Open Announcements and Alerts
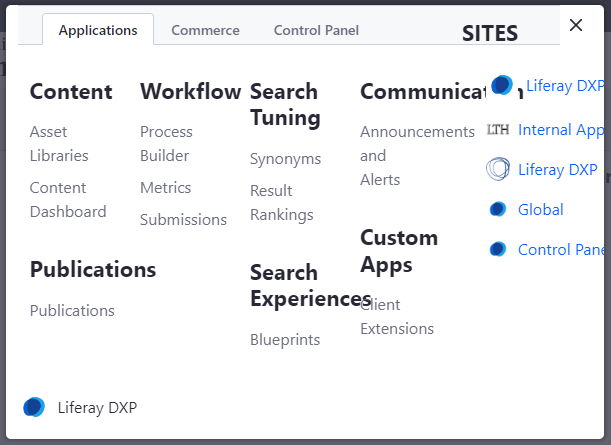 [417, 155]
